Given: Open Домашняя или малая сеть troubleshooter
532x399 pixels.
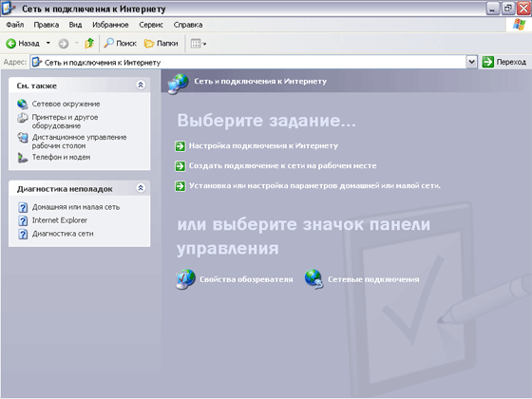Looking at the screenshot, I should point(76,207).
